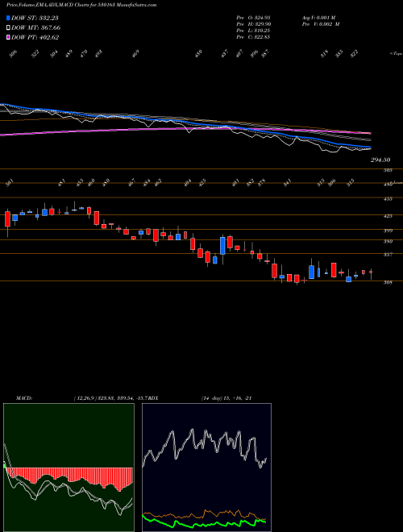Click the first red candle at chart start
This screenshot has width=403, height=532.
7,219
